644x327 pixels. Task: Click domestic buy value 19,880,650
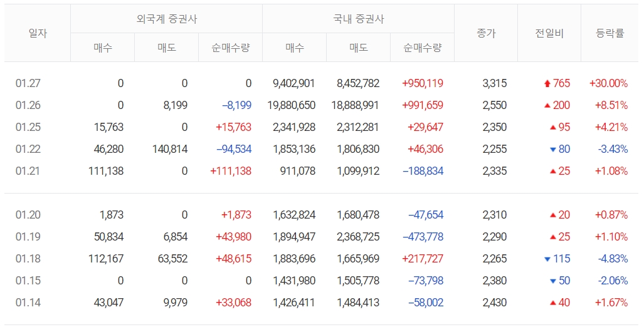tap(292, 105)
